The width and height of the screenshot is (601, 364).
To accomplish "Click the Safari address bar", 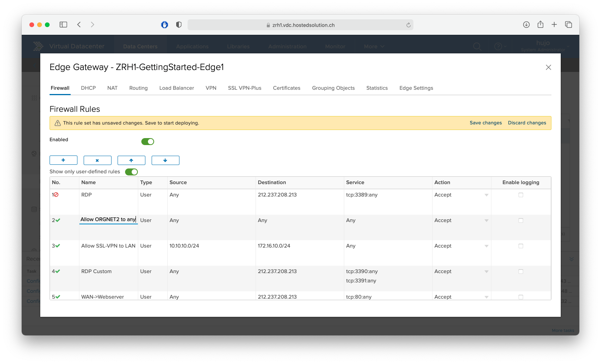I will pos(300,25).
